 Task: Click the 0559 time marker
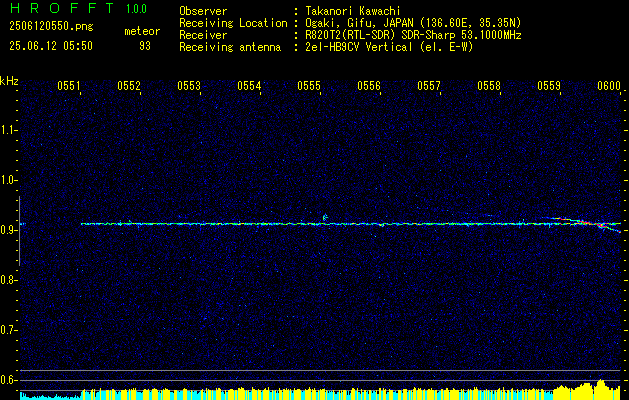[x=549, y=86]
